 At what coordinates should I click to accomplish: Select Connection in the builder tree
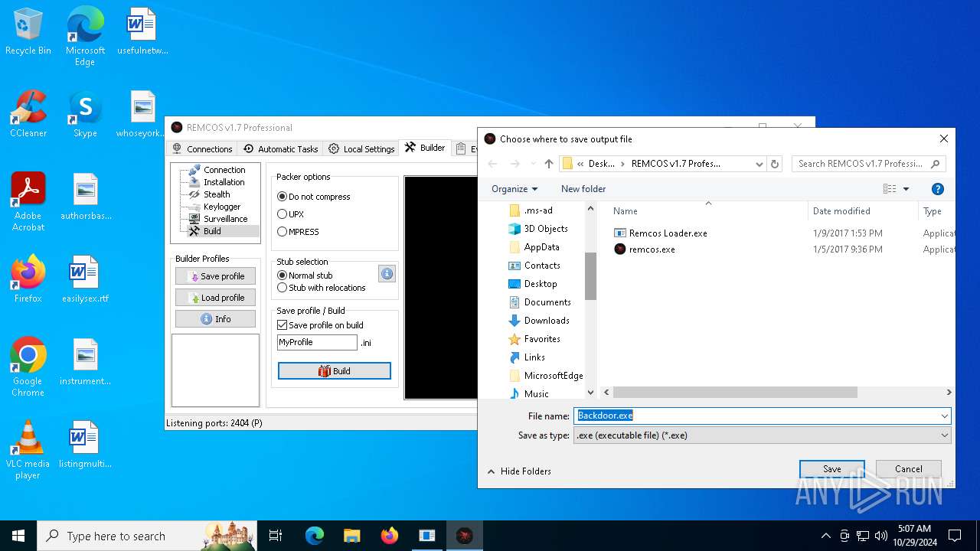(x=217, y=170)
